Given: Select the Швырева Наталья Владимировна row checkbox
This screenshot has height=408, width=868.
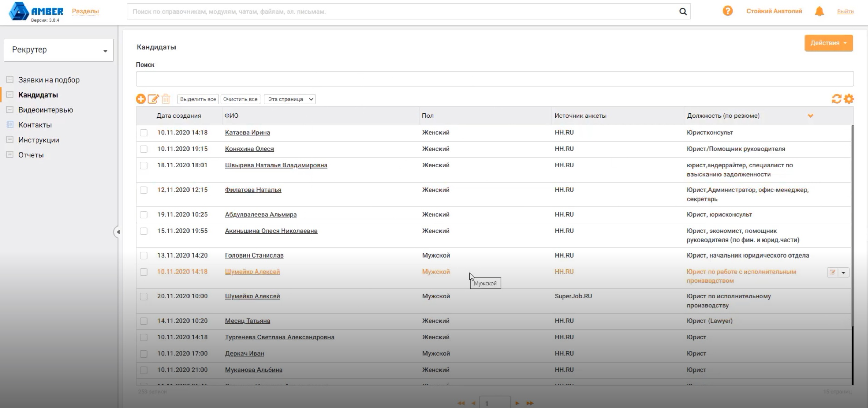Looking at the screenshot, I should tap(143, 165).
